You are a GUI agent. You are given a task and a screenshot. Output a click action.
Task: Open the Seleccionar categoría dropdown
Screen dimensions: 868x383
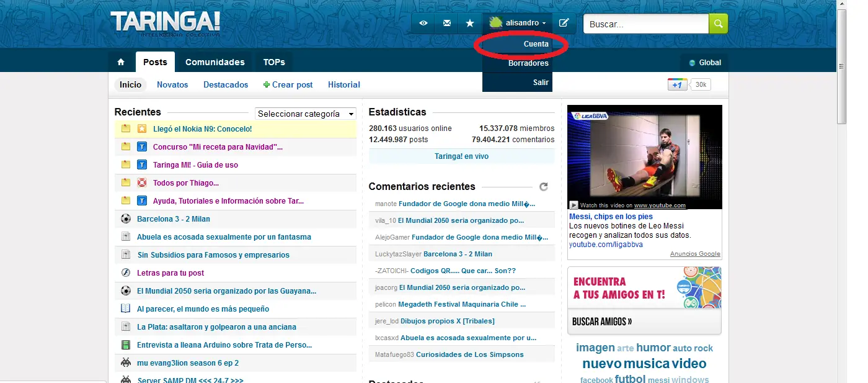(306, 114)
